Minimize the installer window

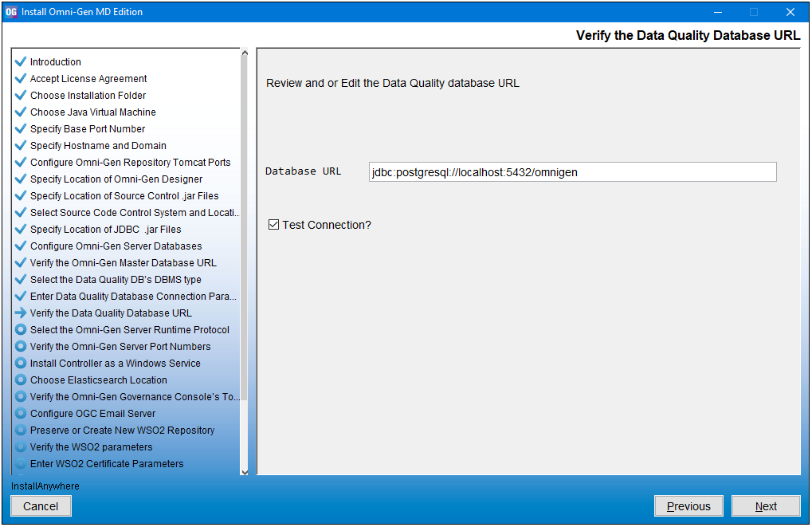718,12
